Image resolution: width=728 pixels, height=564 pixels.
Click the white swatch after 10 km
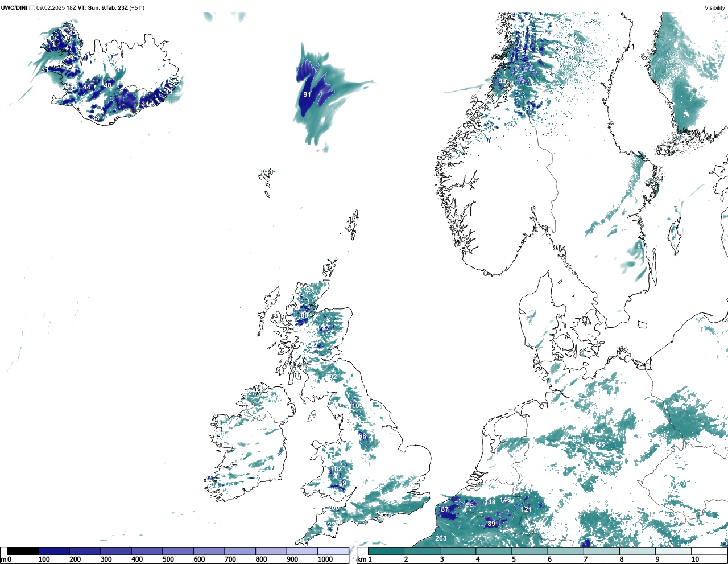pyautogui.click(x=709, y=551)
